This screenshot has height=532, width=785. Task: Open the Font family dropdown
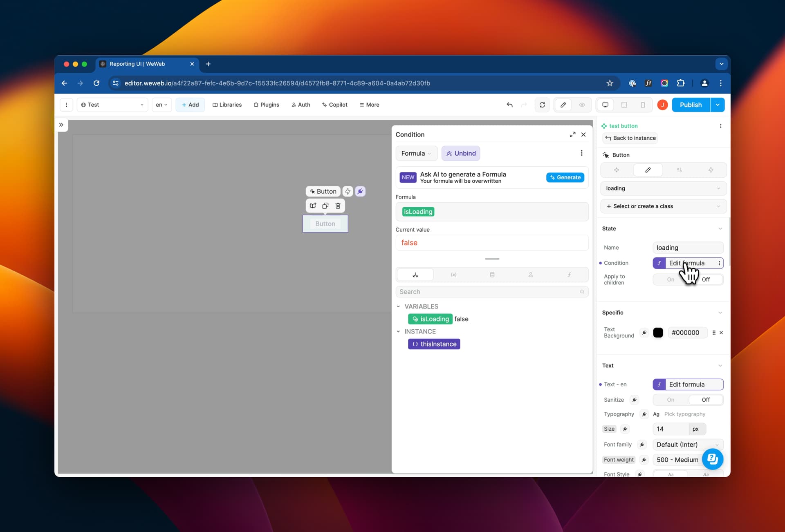(x=688, y=445)
